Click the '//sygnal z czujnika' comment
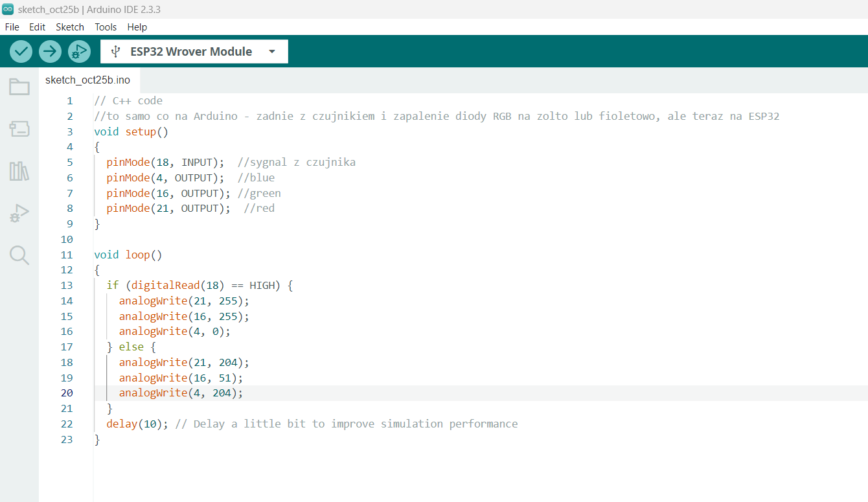Image resolution: width=868 pixels, height=502 pixels. point(297,163)
